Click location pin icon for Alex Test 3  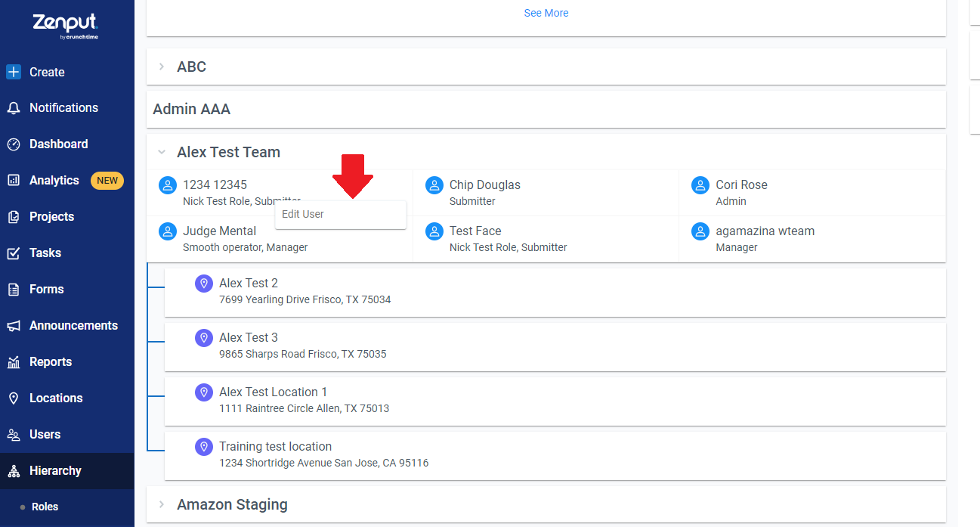204,338
